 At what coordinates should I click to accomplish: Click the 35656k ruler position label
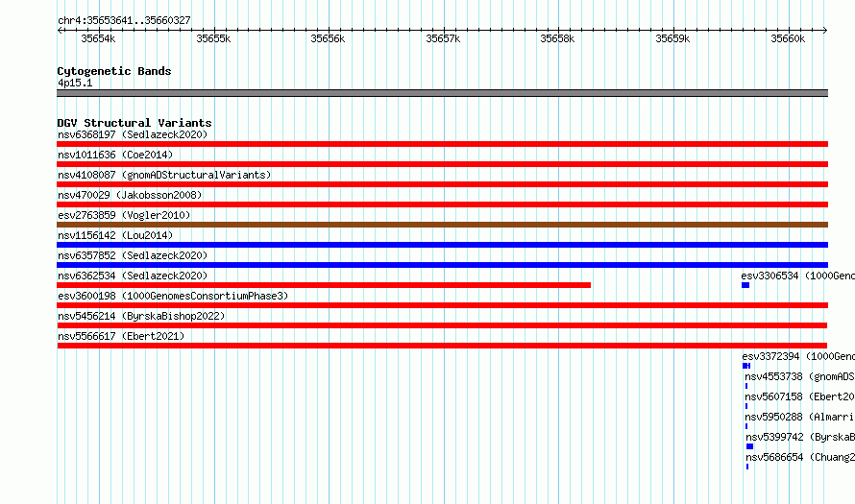[328, 38]
